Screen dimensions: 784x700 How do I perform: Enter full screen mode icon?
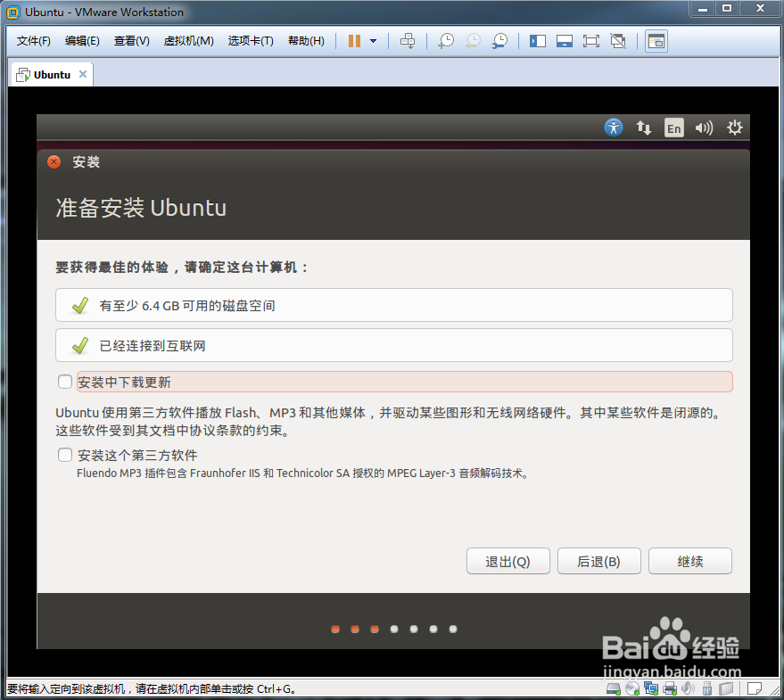(x=591, y=41)
